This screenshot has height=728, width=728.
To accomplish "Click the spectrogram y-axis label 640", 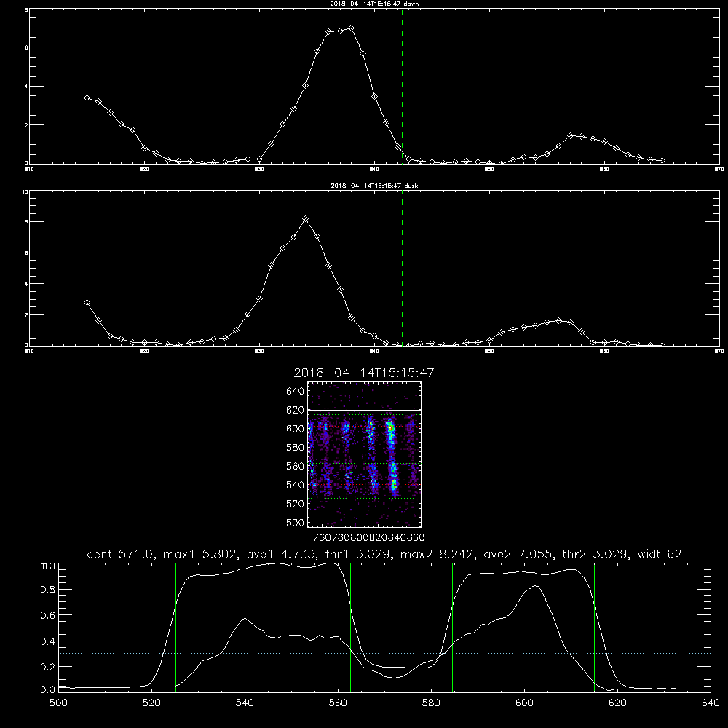I will tap(296, 391).
